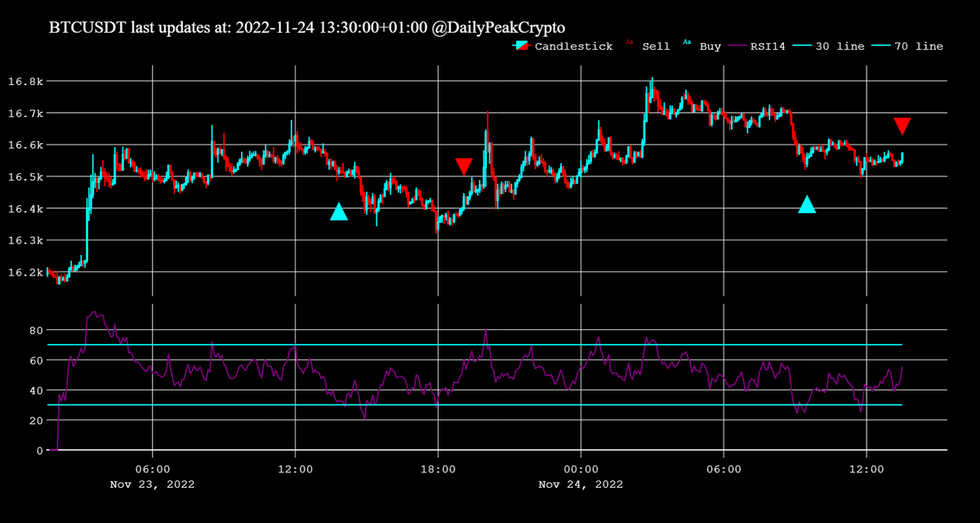Toggle the 30 line legend entry
Image resolution: width=980 pixels, height=523 pixels.
coord(829,46)
